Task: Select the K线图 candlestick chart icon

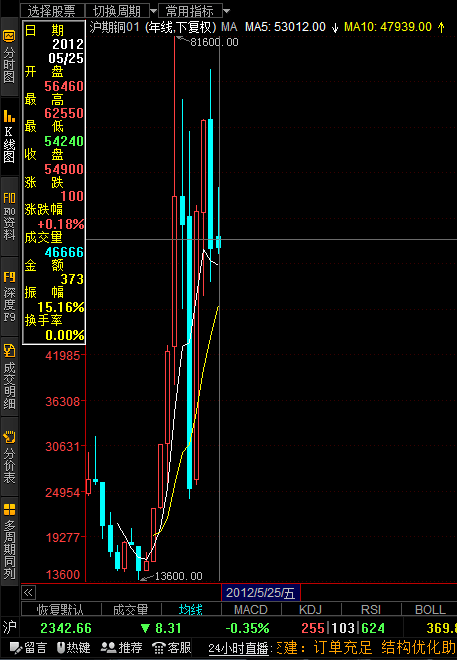Action: tap(9, 137)
